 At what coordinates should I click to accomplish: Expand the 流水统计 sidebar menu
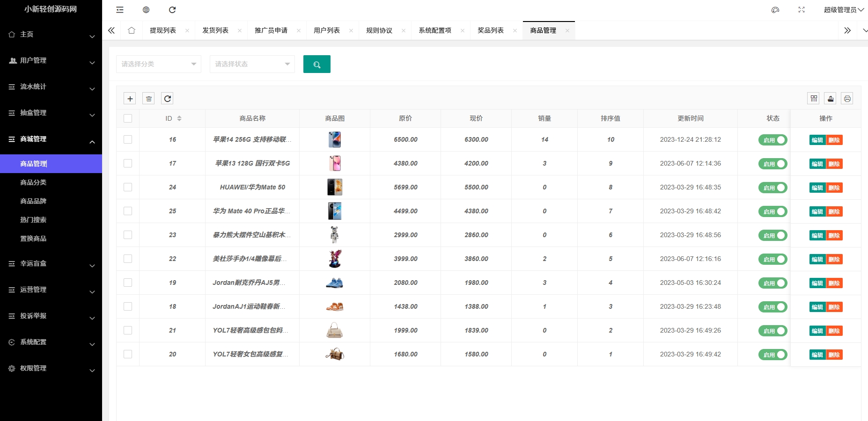(x=51, y=87)
